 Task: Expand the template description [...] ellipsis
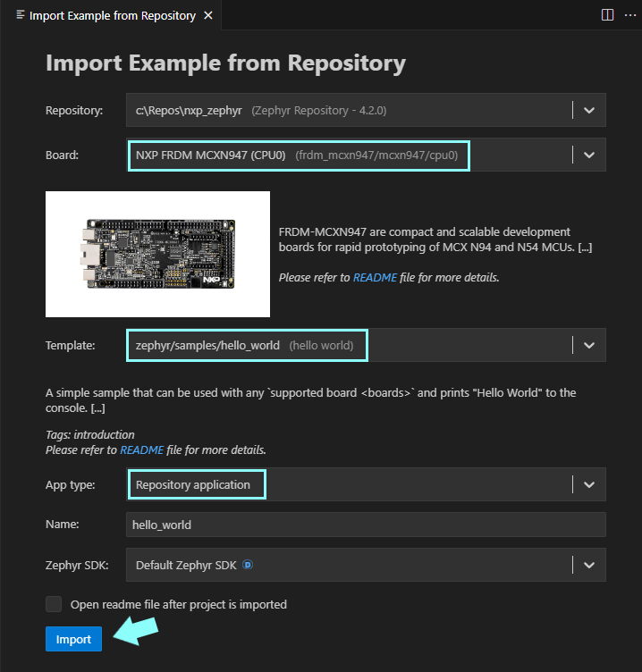[97, 408]
